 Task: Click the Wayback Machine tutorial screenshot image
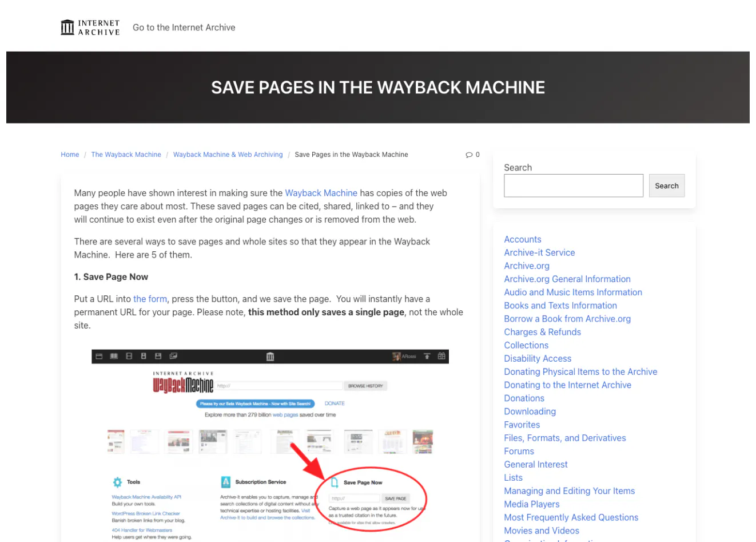point(270,445)
